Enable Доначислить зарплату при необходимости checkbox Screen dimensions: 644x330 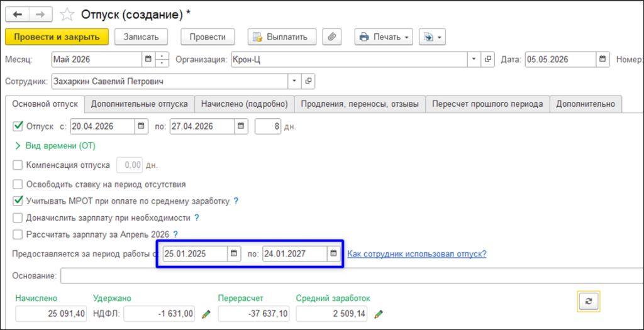[x=18, y=218]
